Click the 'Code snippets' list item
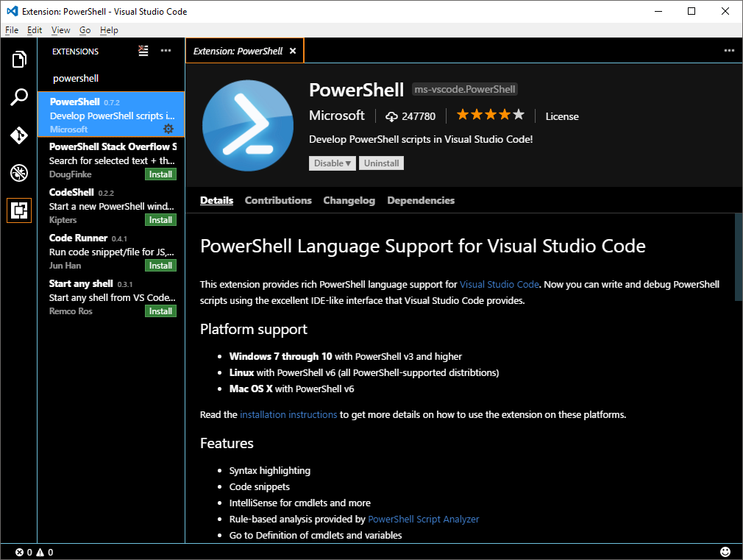Viewport: 743px width, 560px height. coord(259,486)
